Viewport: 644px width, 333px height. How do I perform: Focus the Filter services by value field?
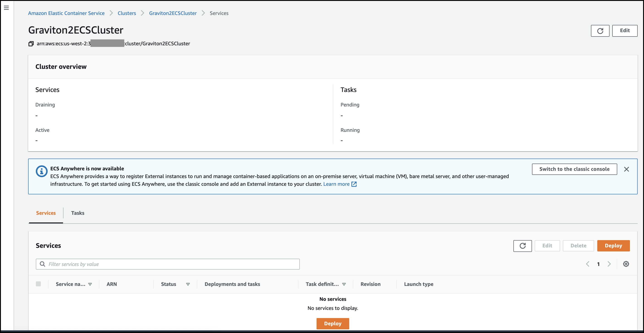pos(168,264)
